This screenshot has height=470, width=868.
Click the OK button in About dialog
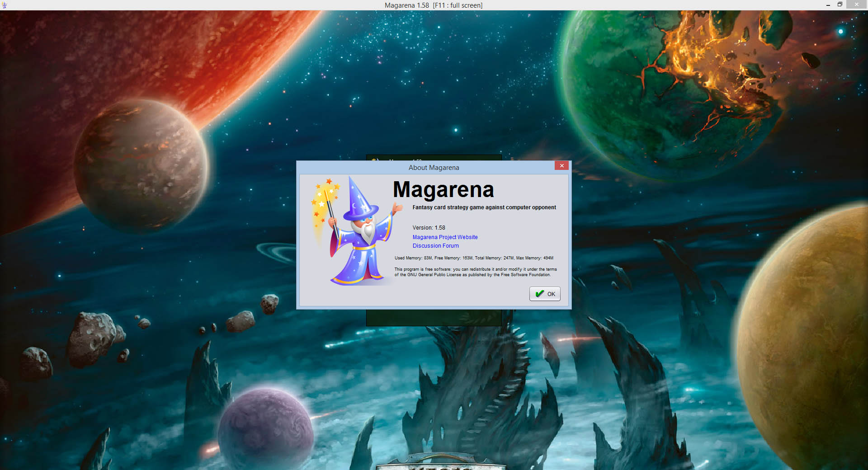[545, 294]
